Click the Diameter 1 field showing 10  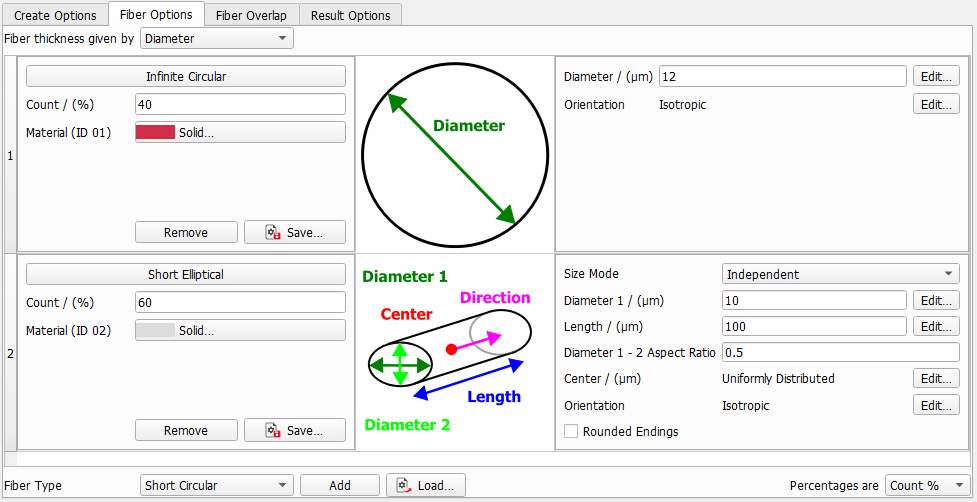pos(814,300)
